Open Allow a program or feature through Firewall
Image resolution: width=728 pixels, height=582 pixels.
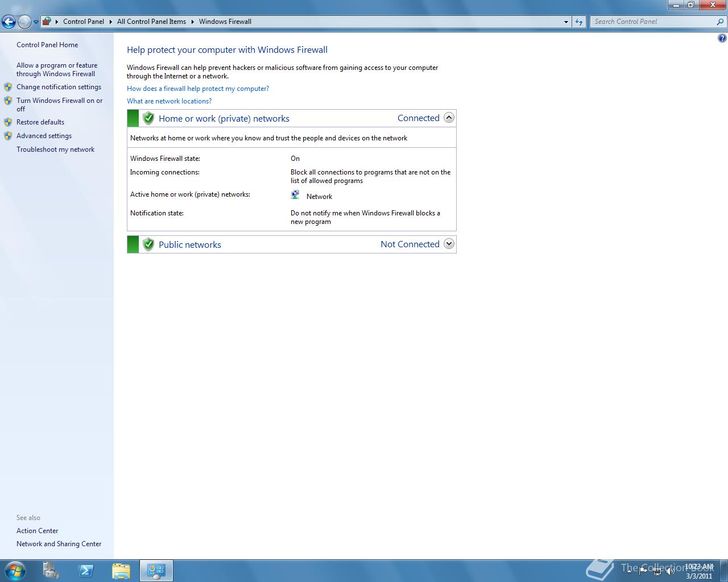[x=57, y=69]
